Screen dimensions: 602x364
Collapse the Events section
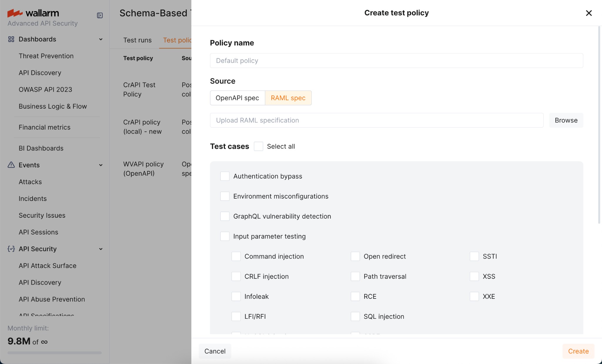point(101,165)
